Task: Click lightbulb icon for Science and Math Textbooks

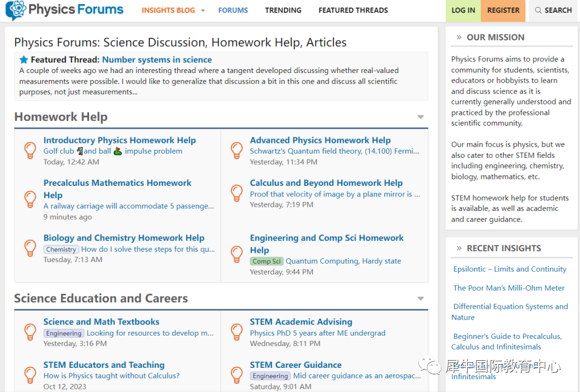Action: point(30,332)
